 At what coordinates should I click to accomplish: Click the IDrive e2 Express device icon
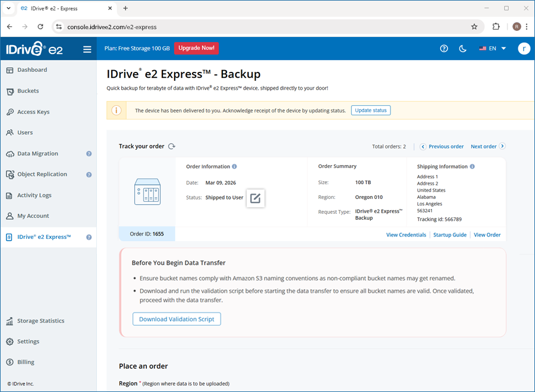click(x=9, y=237)
